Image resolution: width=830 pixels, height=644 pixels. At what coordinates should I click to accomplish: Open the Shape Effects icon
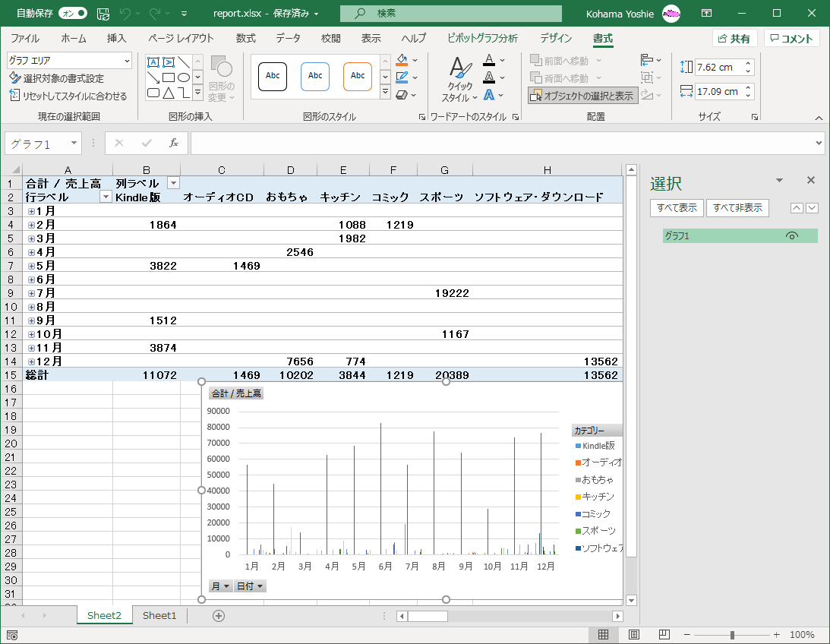click(402, 94)
